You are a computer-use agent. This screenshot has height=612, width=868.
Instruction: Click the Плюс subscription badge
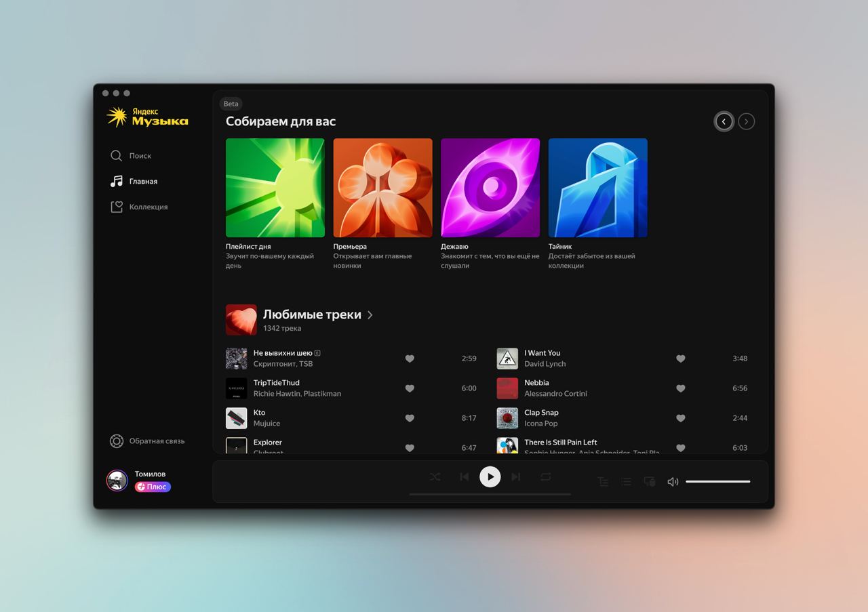153,487
